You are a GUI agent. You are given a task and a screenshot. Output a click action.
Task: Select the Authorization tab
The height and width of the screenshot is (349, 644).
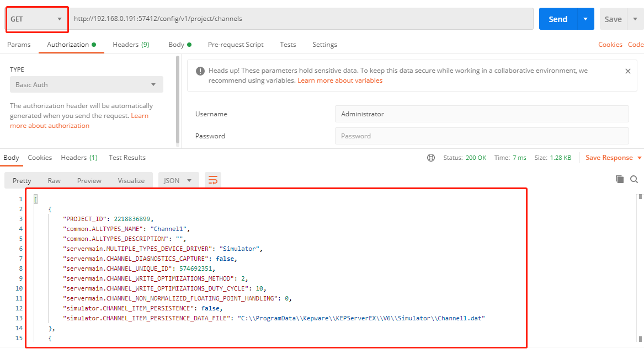pyautogui.click(x=72, y=44)
